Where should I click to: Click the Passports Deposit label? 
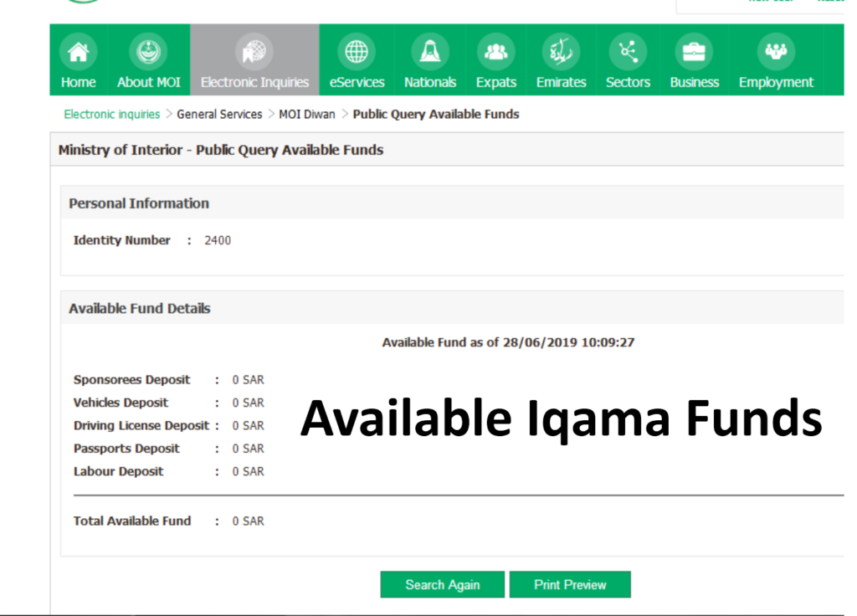click(126, 449)
